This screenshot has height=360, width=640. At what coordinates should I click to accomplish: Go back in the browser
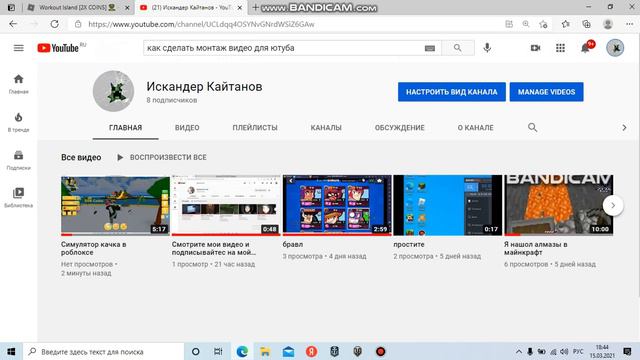[13, 24]
